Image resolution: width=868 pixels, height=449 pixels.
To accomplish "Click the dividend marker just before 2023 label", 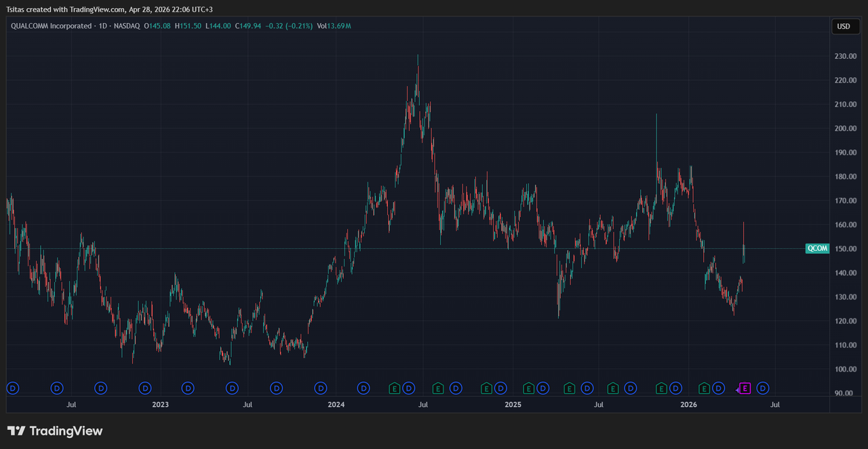I will point(145,388).
